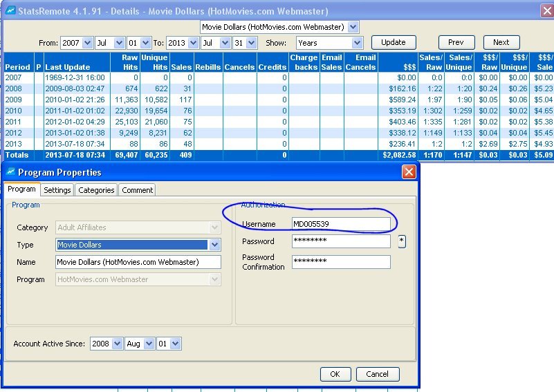Open the Movie Dollars program selector dropdown

353,27
